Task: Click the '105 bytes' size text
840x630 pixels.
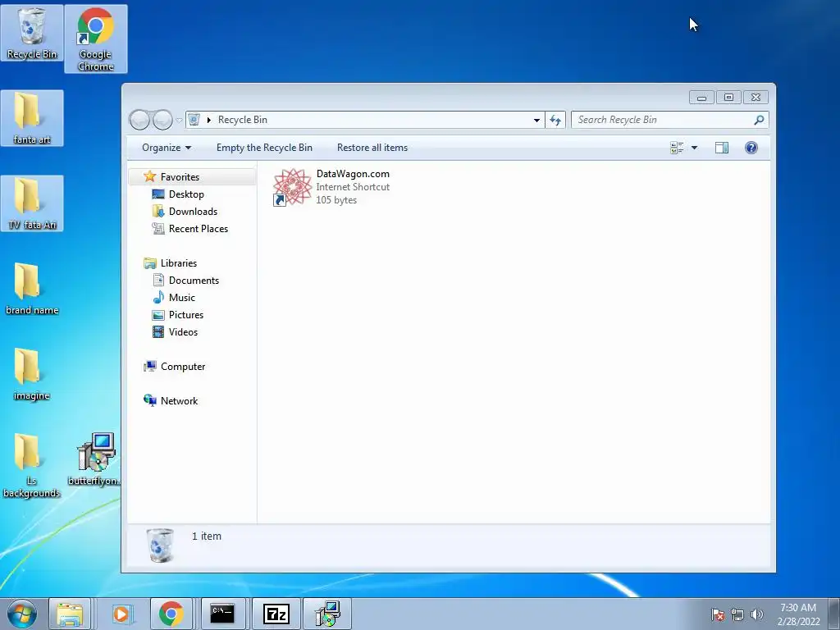Action: click(x=336, y=200)
